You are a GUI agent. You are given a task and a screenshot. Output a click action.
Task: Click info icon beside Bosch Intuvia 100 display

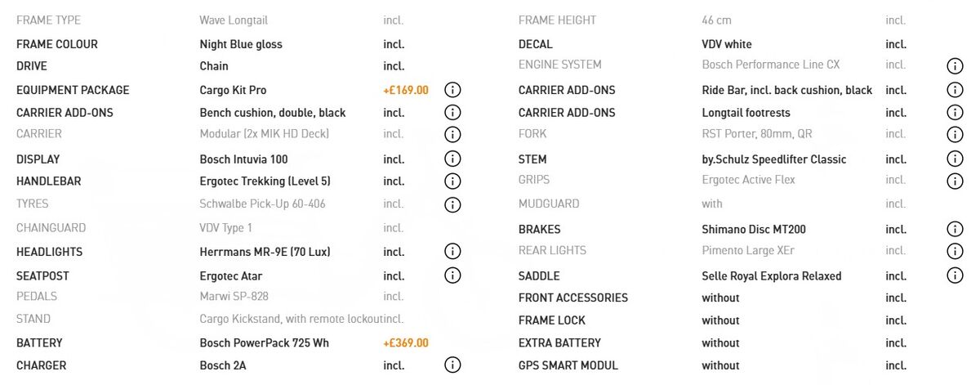pos(452,159)
